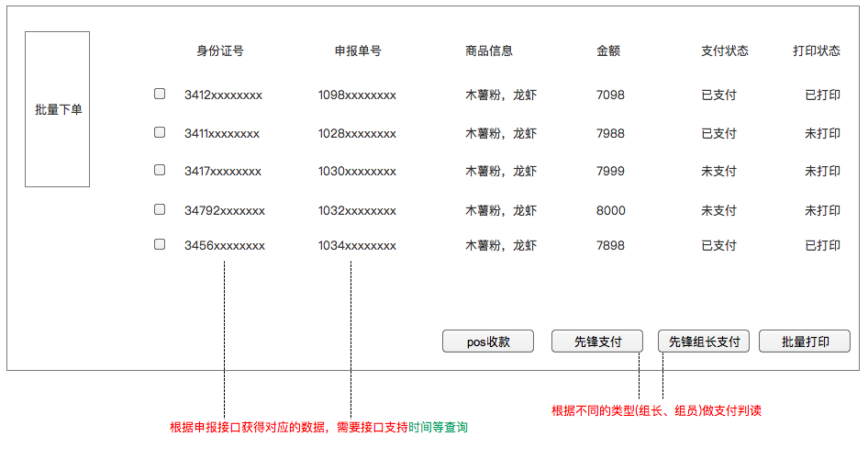Click 未支付 in the 1032xxxxxxxx row
The image size is (868, 459).
[x=718, y=210]
